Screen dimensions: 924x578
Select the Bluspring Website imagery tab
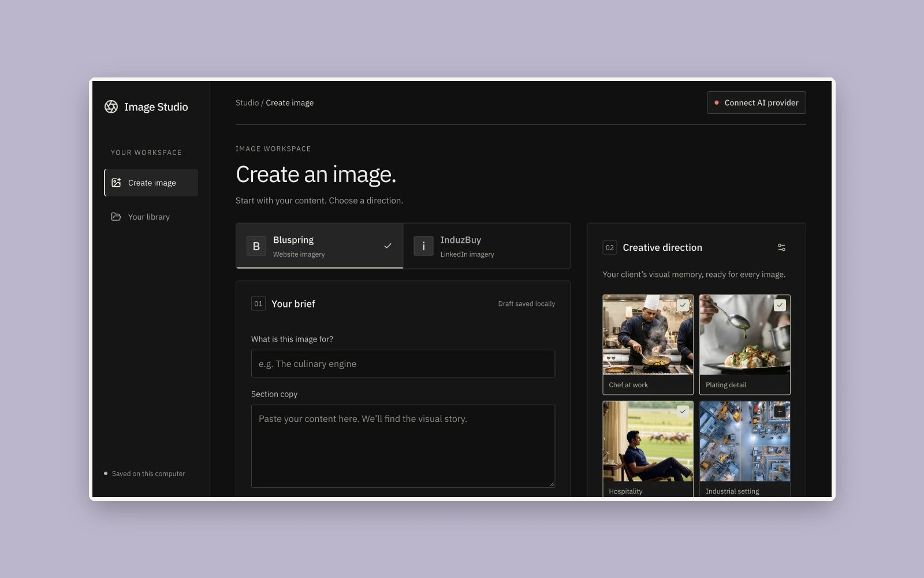click(319, 246)
